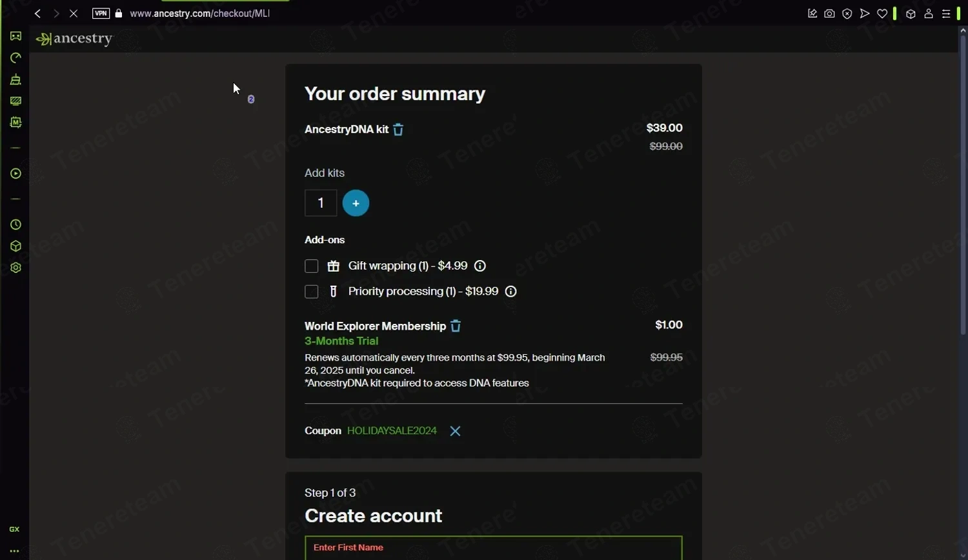The image size is (968, 560).
Task: Open GX Cleaner broom icon in the sidebar
Action: coord(15,79)
